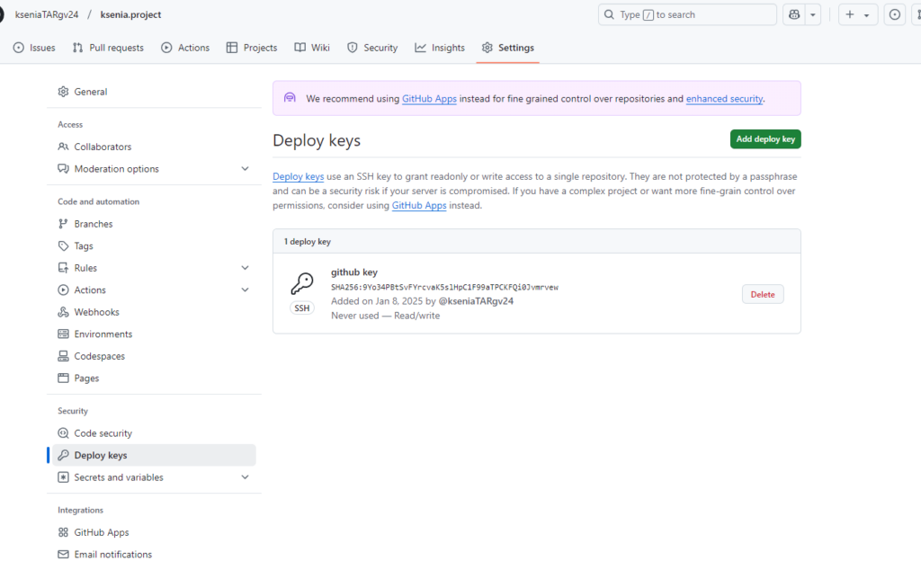Image resolution: width=921 pixels, height=588 pixels.
Task: Expand the Rules submenu chevron
Action: tap(246, 268)
